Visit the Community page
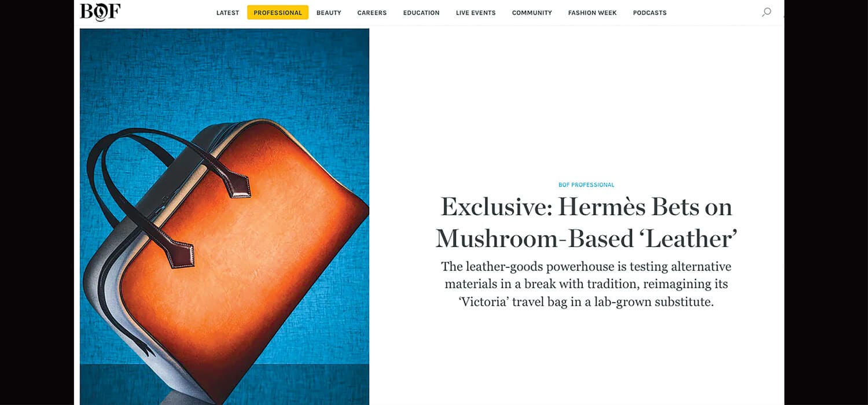This screenshot has width=868, height=405. click(532, 13)
